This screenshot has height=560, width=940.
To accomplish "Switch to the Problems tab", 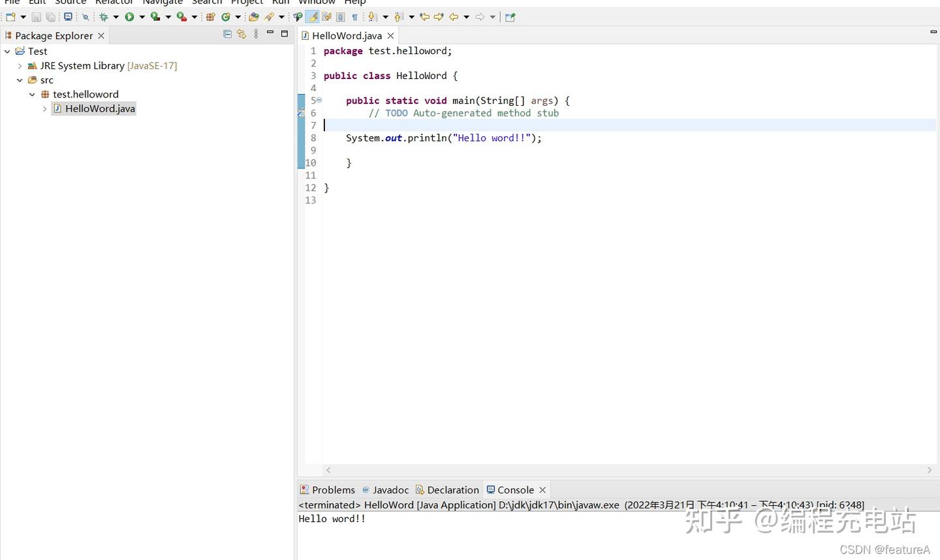I will [334, 490].
